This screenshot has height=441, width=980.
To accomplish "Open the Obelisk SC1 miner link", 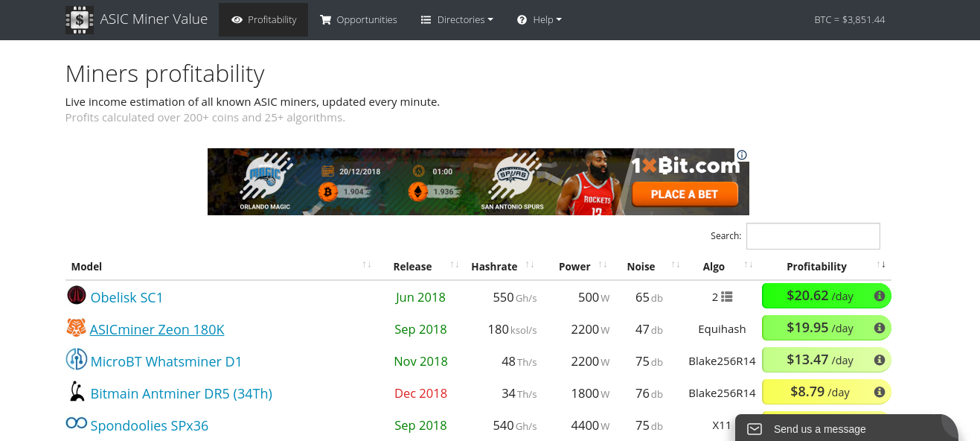I will 126,297.
